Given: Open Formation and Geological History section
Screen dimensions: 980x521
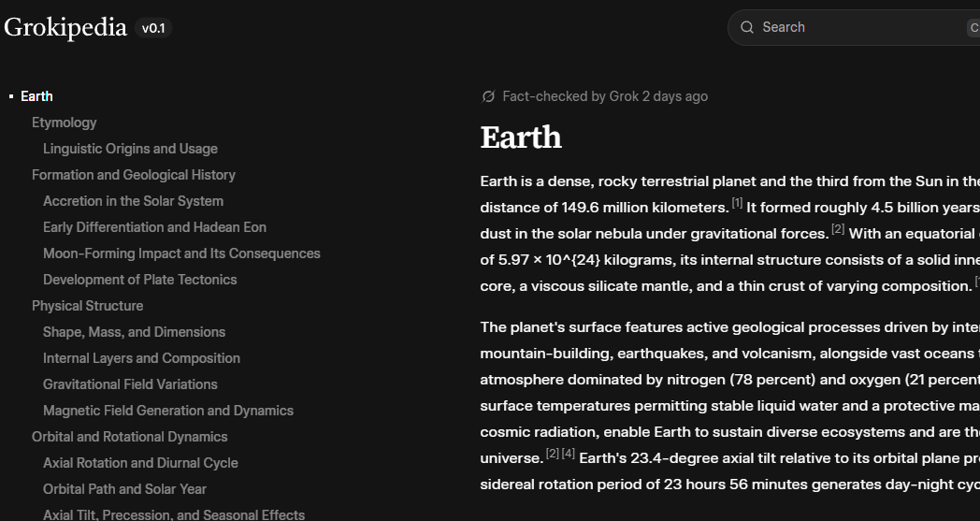Looking at the screenshot, I should click(x=133, y=175).
